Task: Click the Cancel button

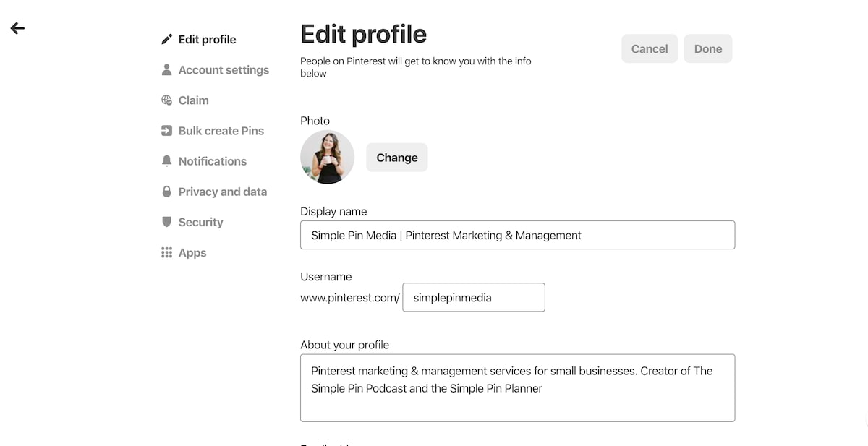Action: pyautogui.click(x=649, y=48)
